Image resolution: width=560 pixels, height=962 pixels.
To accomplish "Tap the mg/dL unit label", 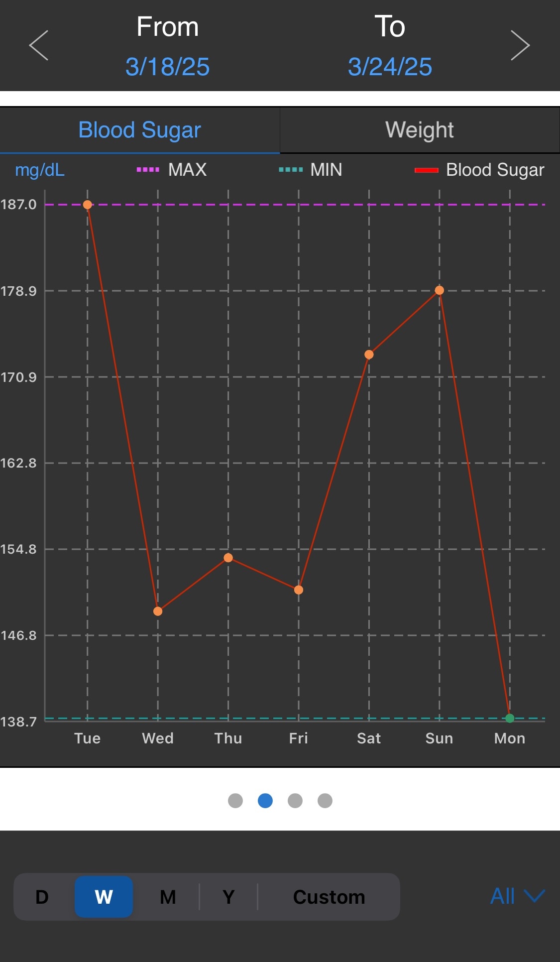I will click(40, 170).
